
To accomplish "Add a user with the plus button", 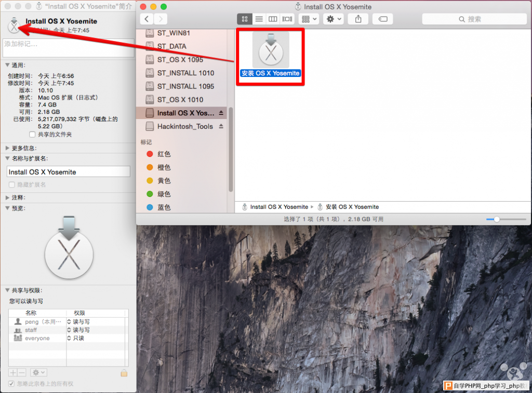I will (13, 373).
